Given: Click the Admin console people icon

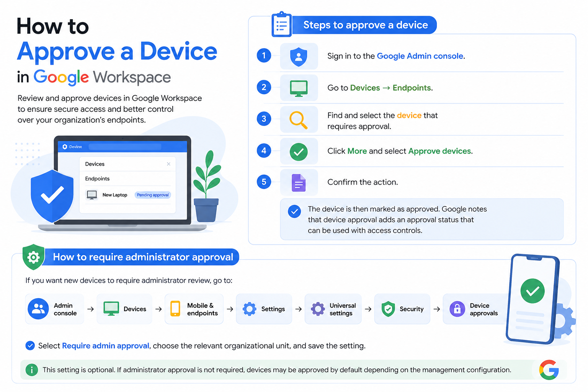Looking at the screenshot, I should point(38,309).
